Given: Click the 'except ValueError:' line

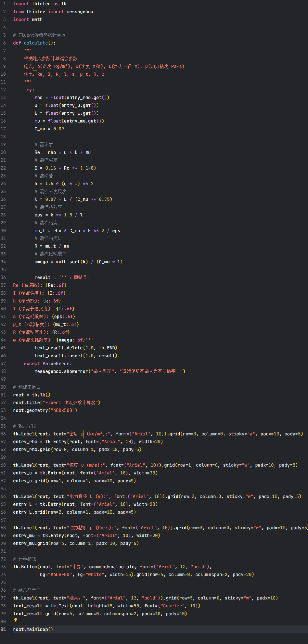Looking at the screenshot, I should tap(48, 364).
